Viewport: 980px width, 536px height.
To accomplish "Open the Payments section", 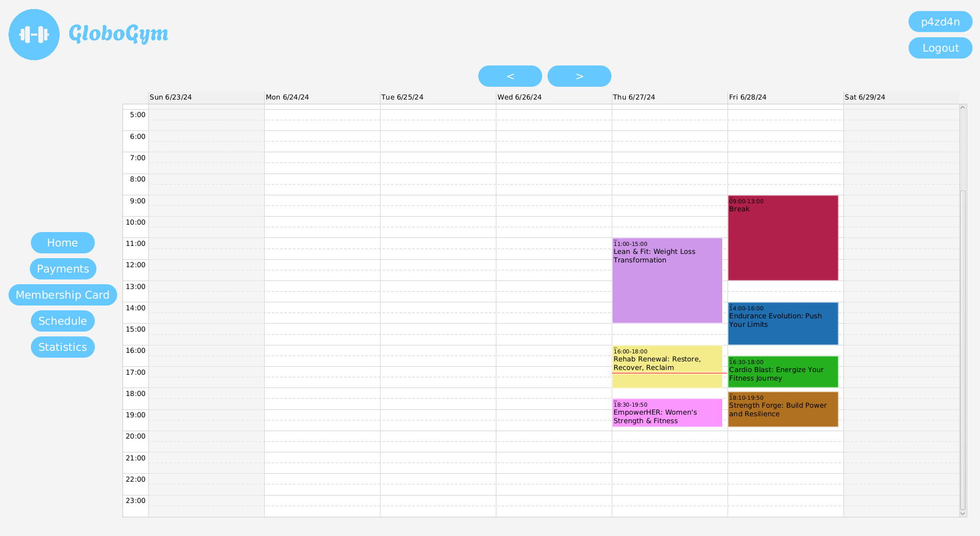I will (x=63, y=269).
